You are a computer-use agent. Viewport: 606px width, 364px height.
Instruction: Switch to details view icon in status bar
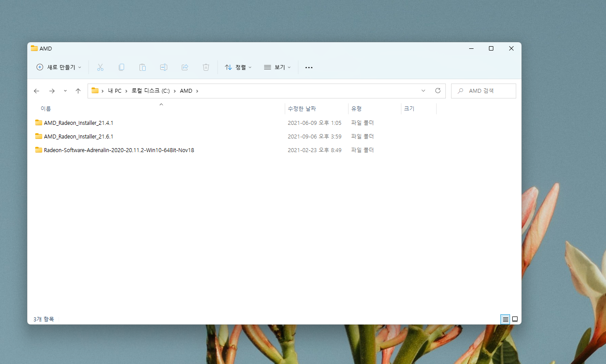tap(505, 319)
